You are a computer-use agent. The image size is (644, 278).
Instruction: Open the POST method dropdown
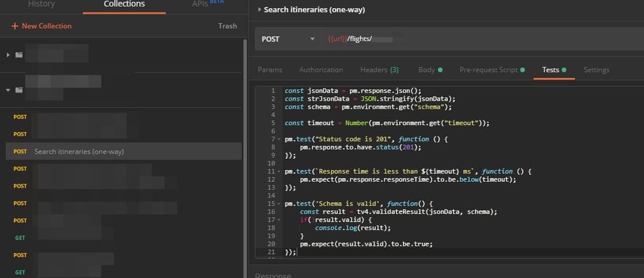click(x=288, y=39)
